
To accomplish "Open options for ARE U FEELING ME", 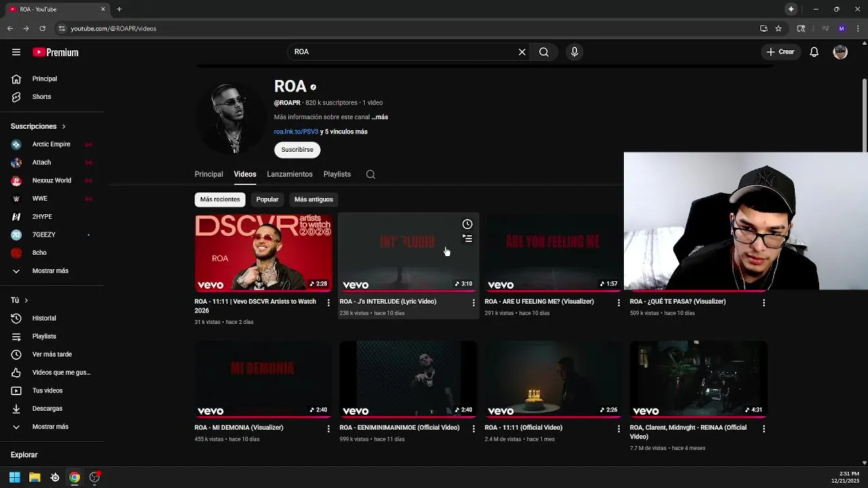I will [x=618, y=303].
